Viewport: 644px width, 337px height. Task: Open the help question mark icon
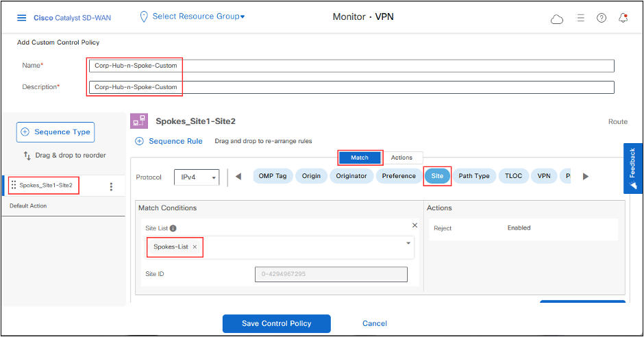[602, 18]
